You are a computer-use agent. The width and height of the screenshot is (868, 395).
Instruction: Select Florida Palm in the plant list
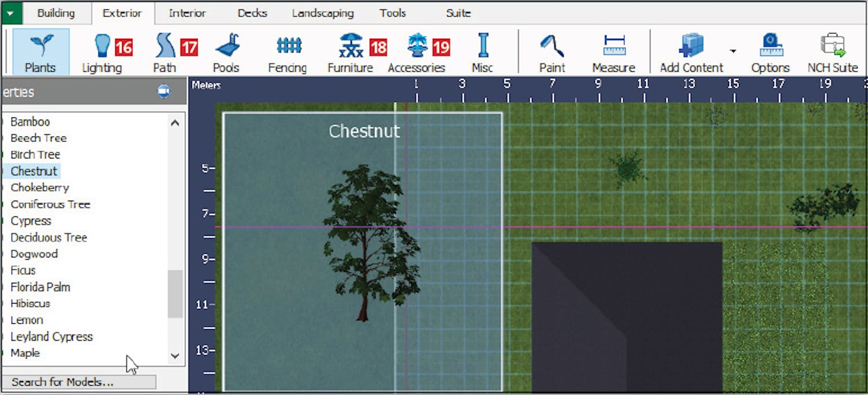40,287
